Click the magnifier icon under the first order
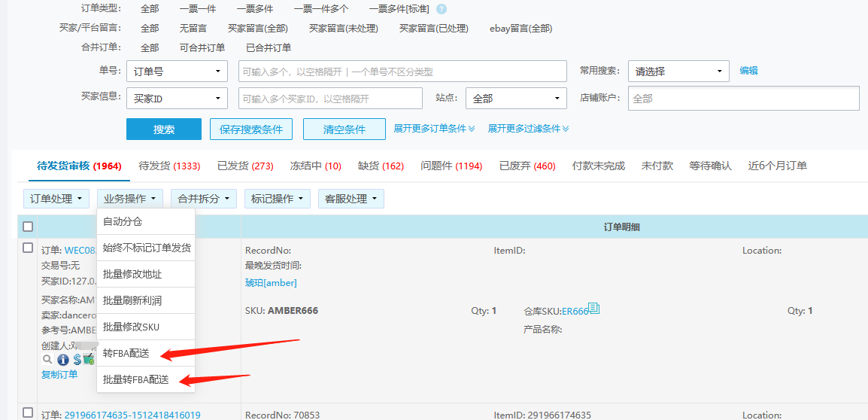The height and width of the screenshot is (420, 868). (47, 360)
